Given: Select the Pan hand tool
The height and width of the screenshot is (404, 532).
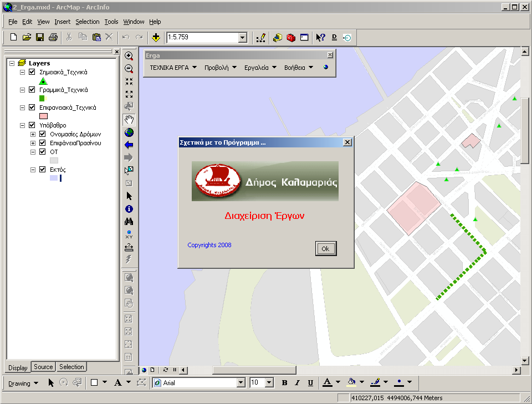Looking at the screenshot, I should (129, 119).
